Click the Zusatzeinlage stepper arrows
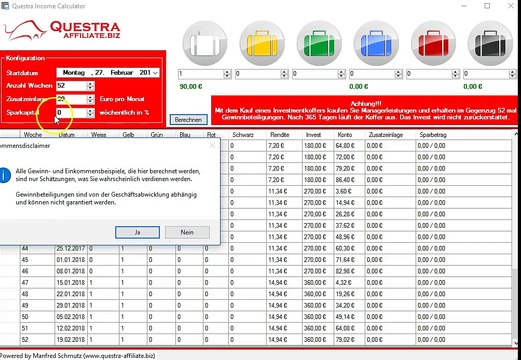Screen dimensions: 521x360 (x=90, y=99)
